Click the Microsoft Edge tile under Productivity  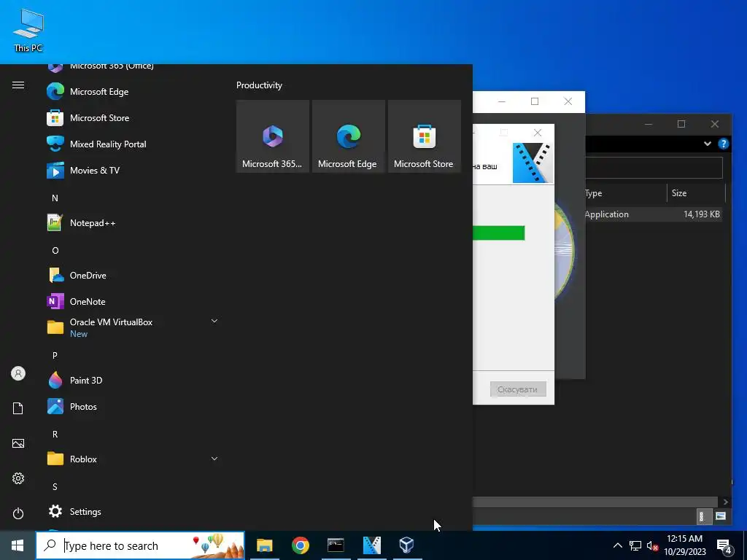[348, 136]
